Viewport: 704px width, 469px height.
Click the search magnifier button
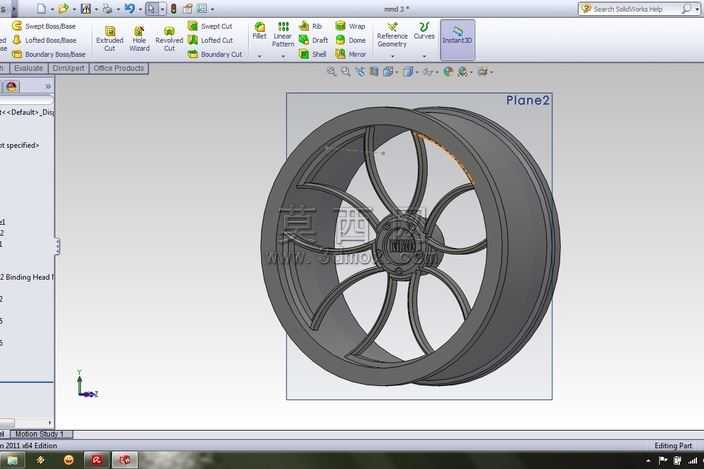tap(686, 9)
